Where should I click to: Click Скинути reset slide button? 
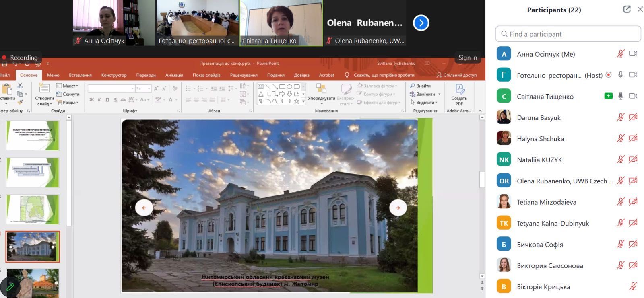(x=68, y=94)
